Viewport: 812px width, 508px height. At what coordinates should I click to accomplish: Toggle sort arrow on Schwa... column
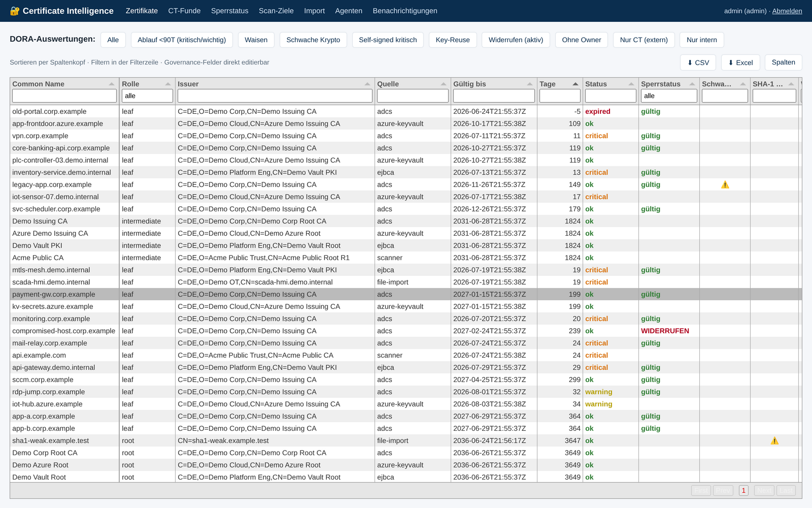pyautogui.click(x=743, y=84)
